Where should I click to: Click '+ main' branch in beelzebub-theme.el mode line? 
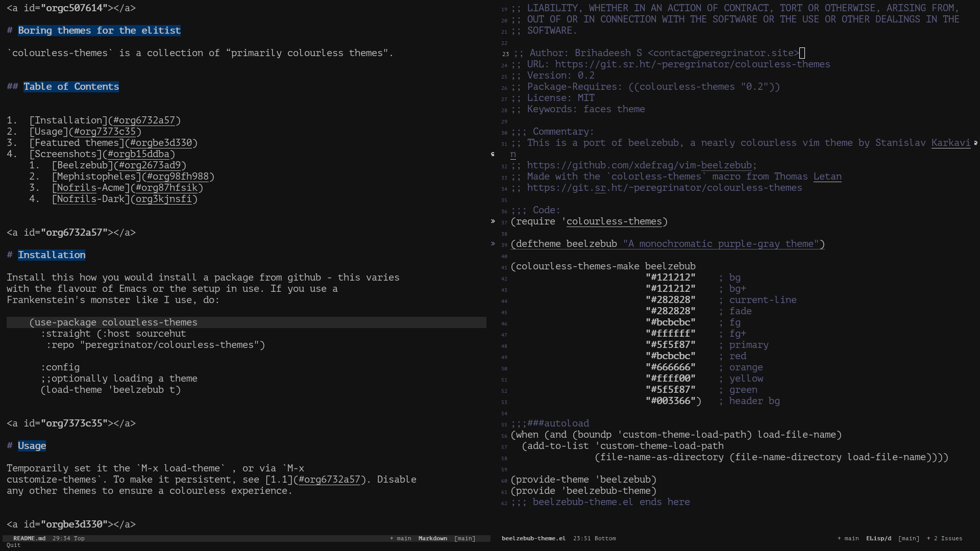pyautogui.click(x=848, y=538)
